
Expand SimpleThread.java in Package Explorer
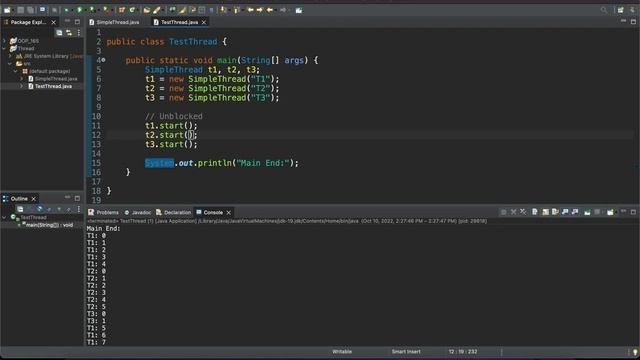pyautogui.click(x=22, y=79)
